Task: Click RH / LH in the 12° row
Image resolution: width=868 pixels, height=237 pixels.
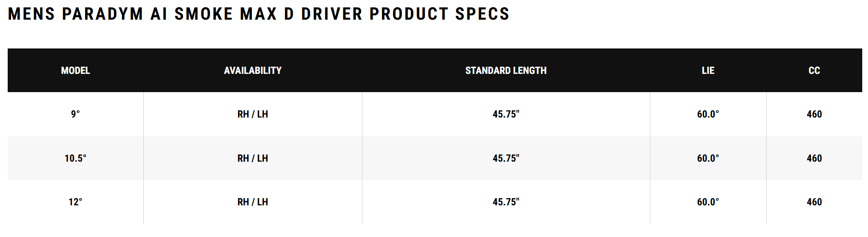Action: pos(252,202)
